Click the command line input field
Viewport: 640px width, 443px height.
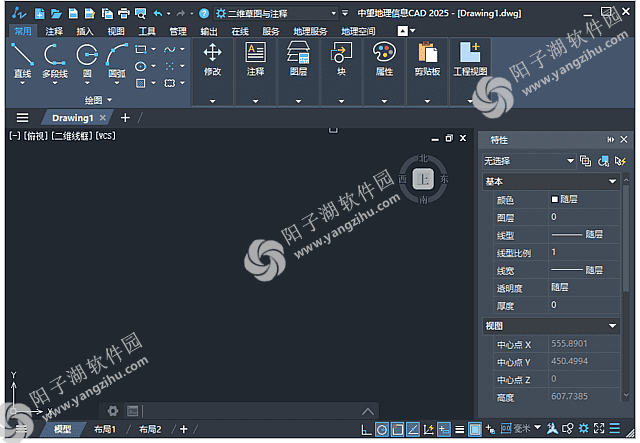[x=249, y=411]
